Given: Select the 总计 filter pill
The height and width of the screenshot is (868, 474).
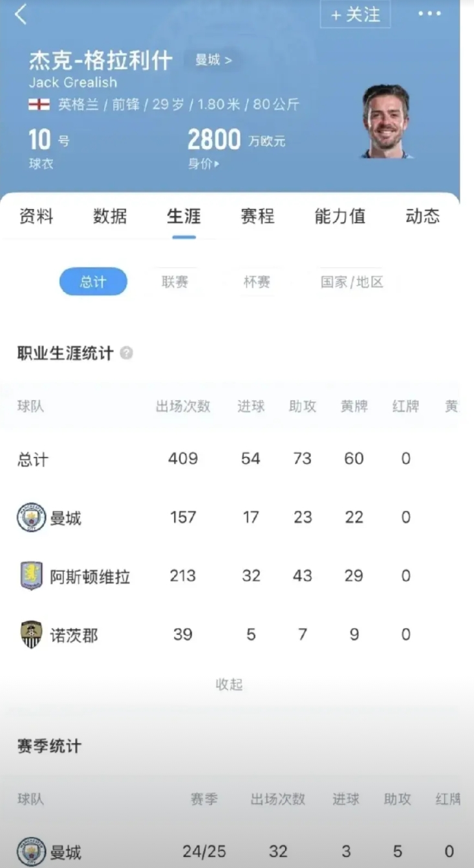Looking at the screenshot, I should pos(93,282).
